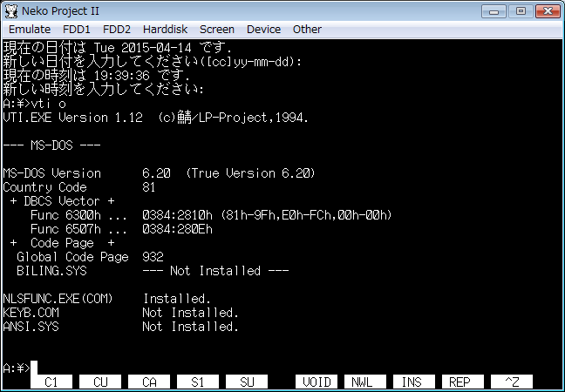Click the address value 0384:280Eh
The height and width of the screenshot is (392, 565).
[177, 229]
